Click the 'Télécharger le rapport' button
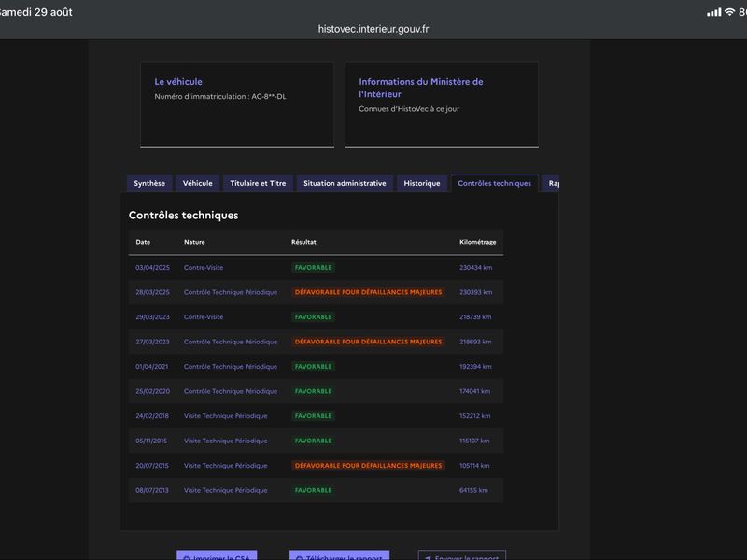Viewport: 747px width, 560px height. point(339,555)
